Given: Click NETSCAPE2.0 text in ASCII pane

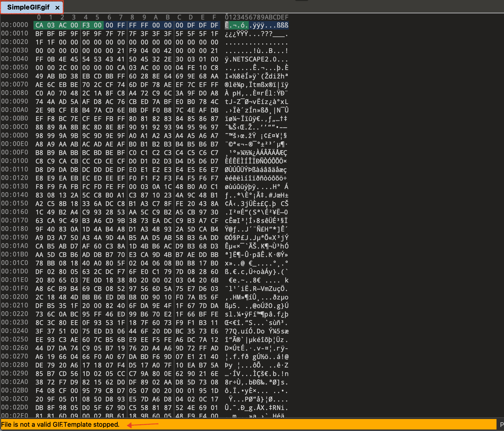Looking at the screenshot, I should 254,59.
